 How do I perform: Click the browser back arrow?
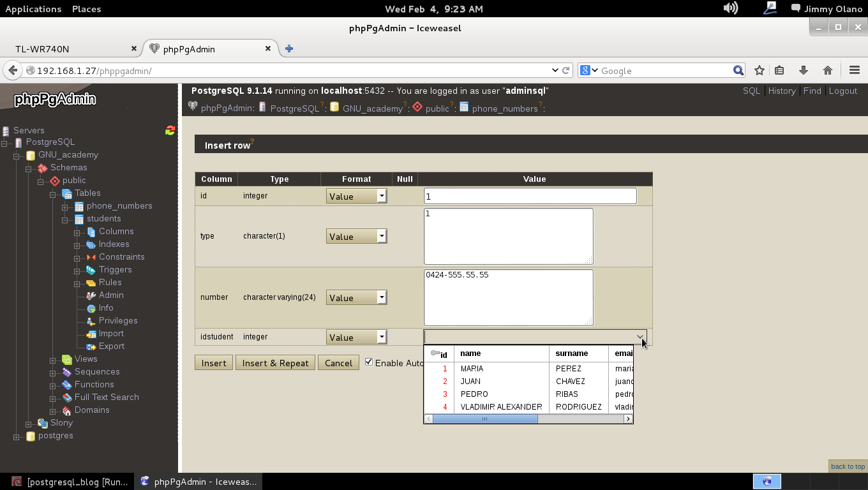click(13, 70)
